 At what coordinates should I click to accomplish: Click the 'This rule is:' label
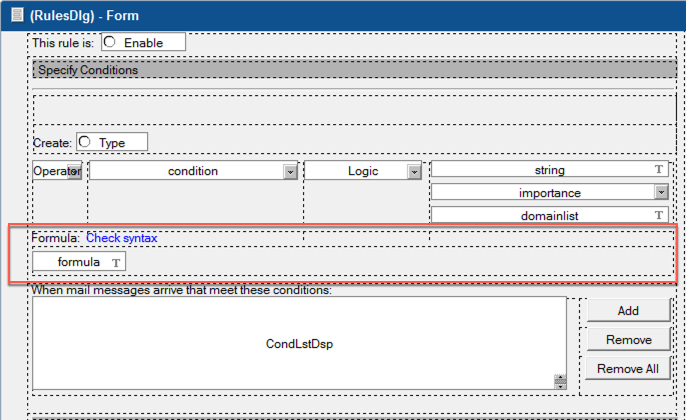click(63, 43)
